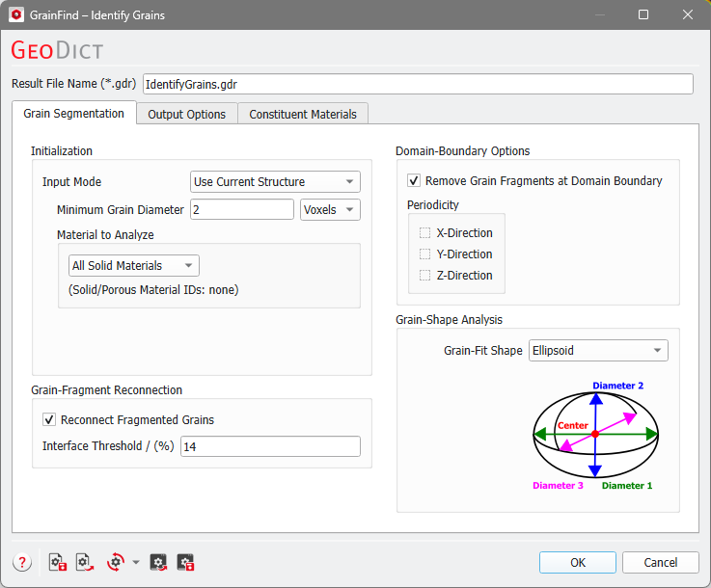The image size is (711, 588).
Task: Open the Constituent Materials tab
Action: (x=303, y=114)
